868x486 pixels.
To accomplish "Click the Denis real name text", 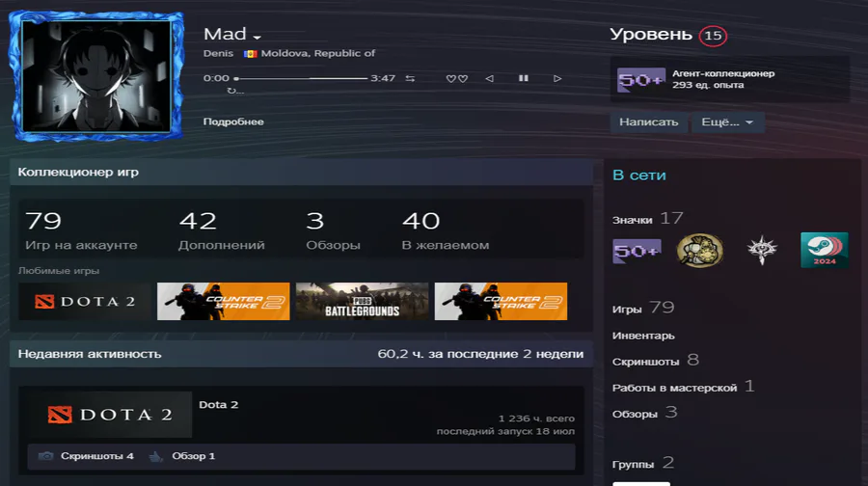I will (218, 54).
